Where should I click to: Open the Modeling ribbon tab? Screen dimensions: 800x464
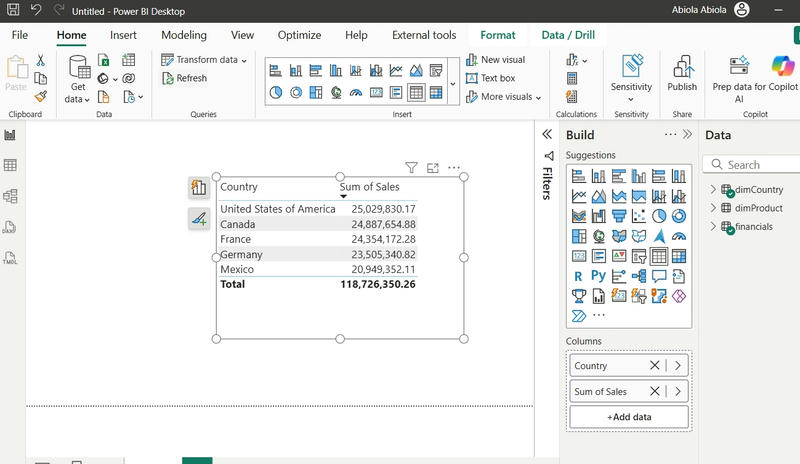pos(183,35)
